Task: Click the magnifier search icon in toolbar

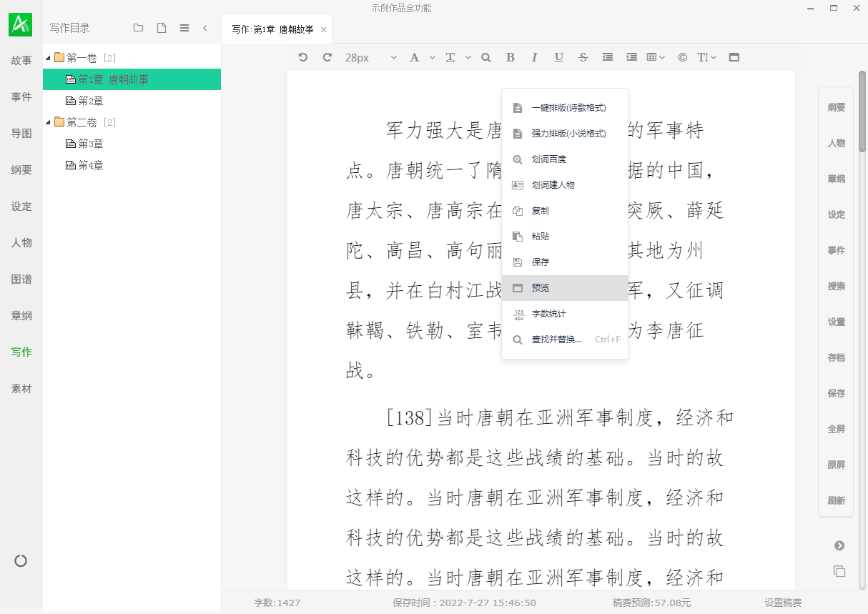Action: tap(486, 57)
